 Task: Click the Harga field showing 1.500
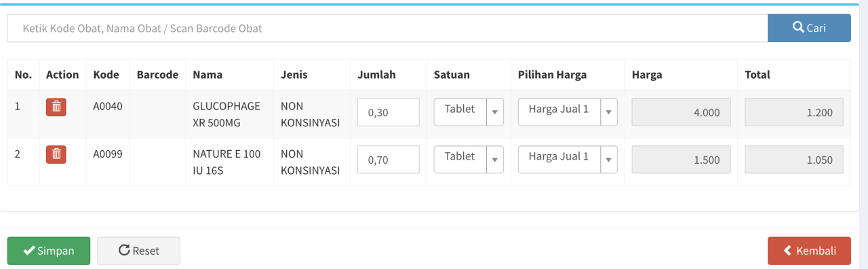coord(681,160)
